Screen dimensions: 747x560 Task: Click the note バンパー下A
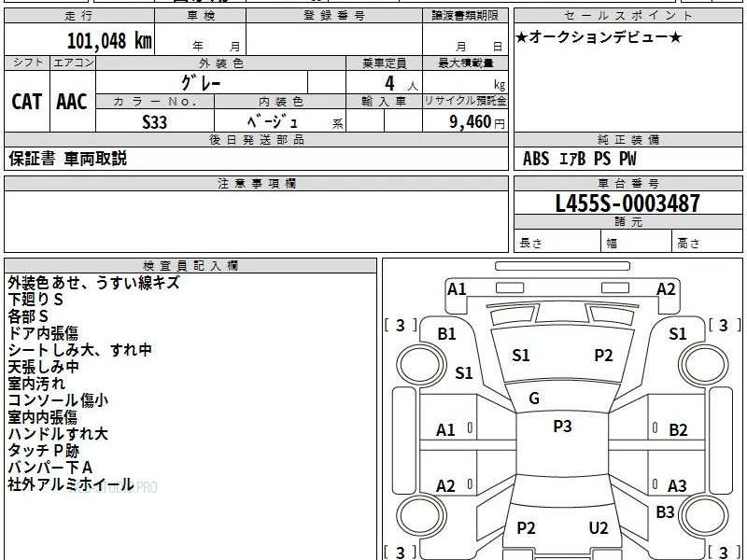tap(50, 468)
